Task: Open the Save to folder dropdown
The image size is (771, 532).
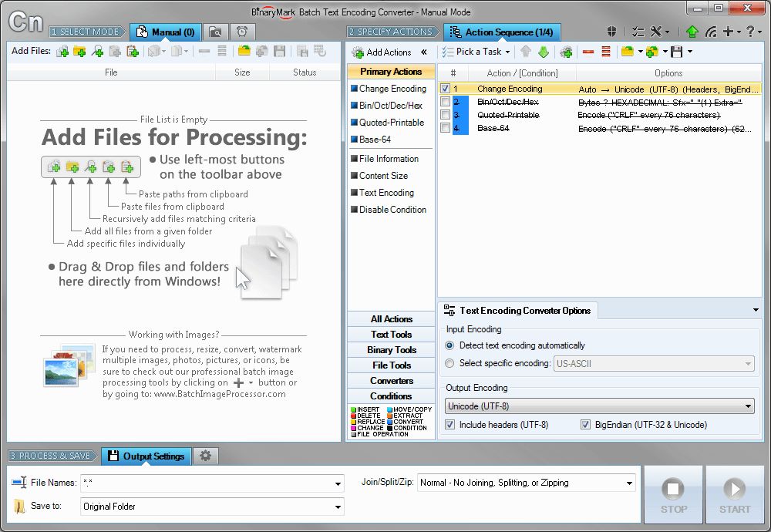Action: tap(338, 507)
